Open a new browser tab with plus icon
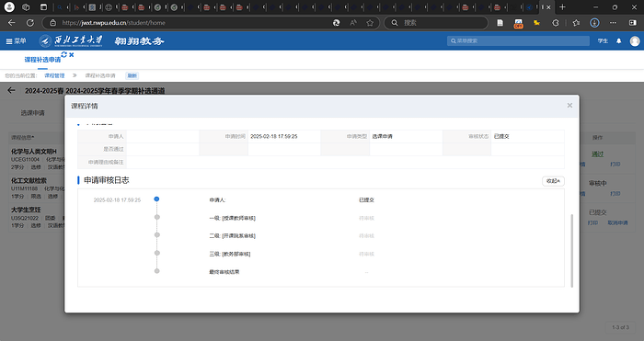 click(562, 7)
